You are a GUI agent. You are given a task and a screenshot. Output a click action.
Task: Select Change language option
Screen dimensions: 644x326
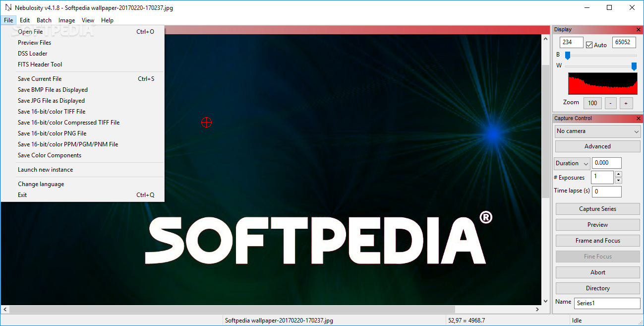tap(83, 184)
